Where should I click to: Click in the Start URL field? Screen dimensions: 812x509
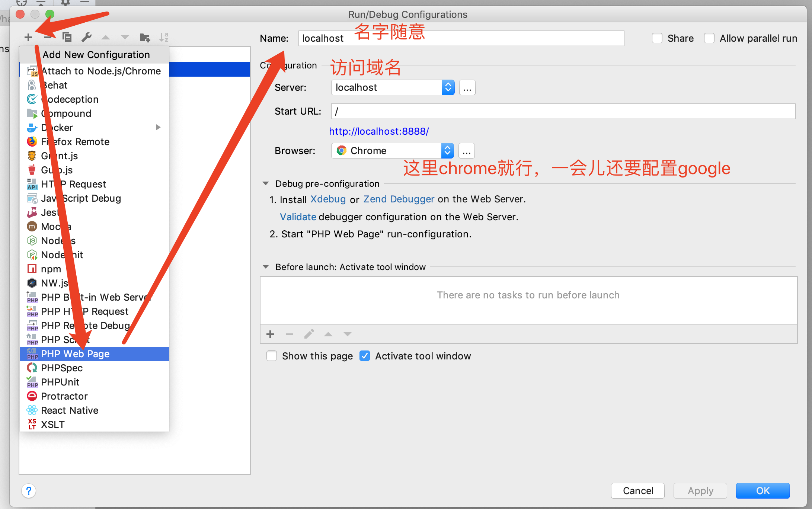pos(563,111)
